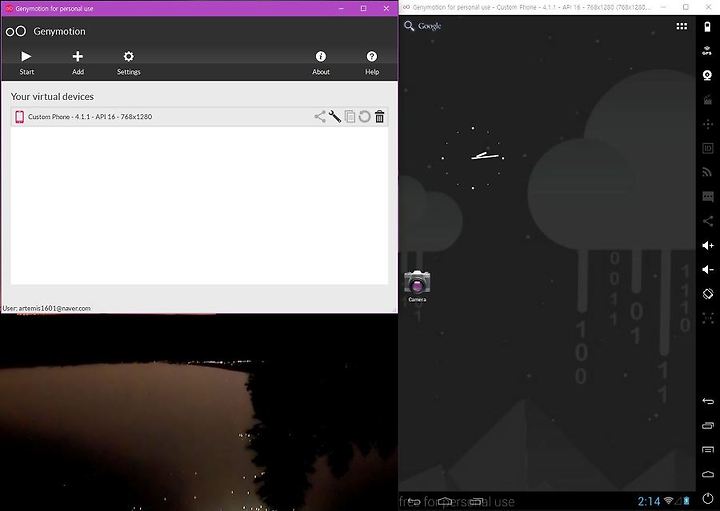720x511 pixels.
Task: Click the sidebar Back button
Action: pyautogui.click(x=708, y=402)
